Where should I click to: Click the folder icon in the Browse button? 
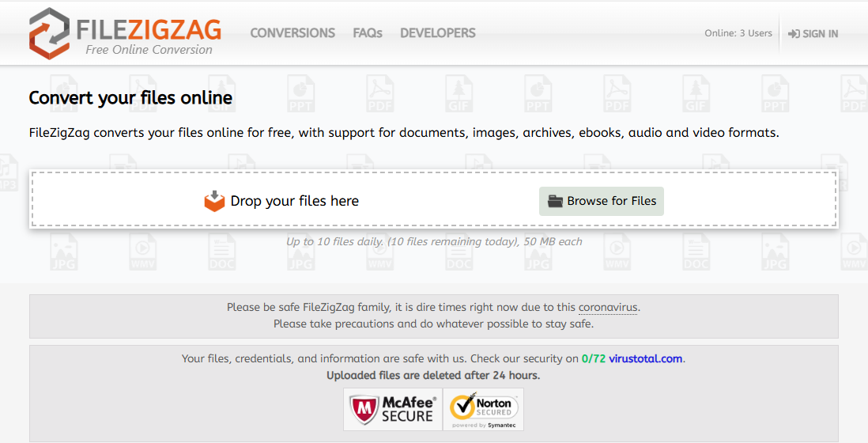[x=555, y=201]
